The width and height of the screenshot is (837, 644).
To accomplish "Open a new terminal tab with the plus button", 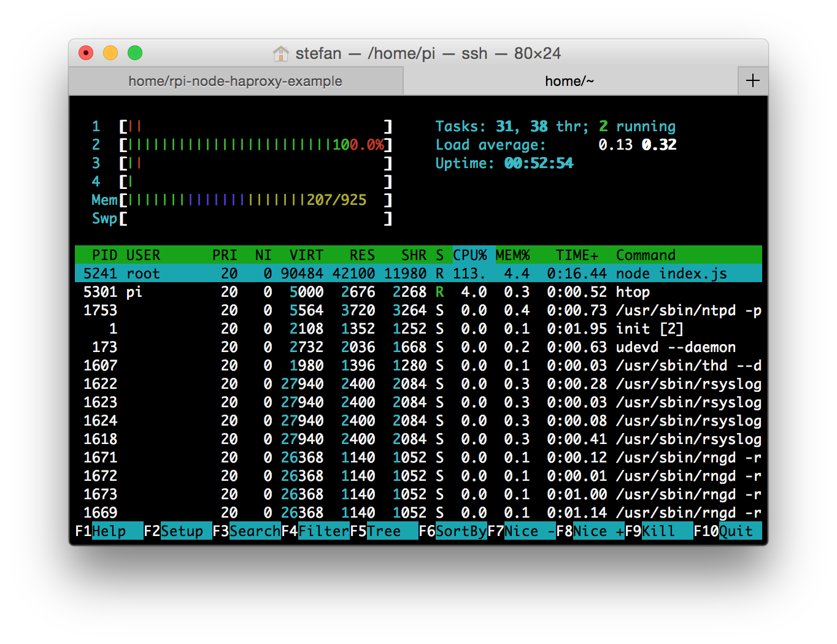I will pos(752,80).
